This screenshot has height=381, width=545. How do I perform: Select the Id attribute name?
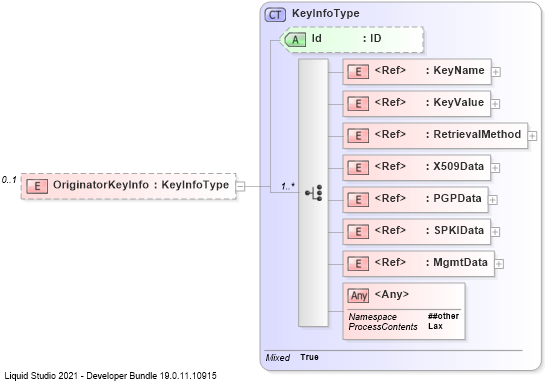coord(316,38)
